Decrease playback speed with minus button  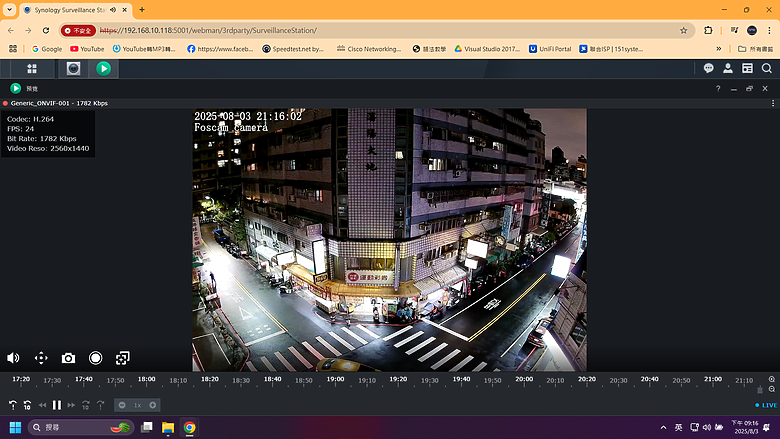122,405
